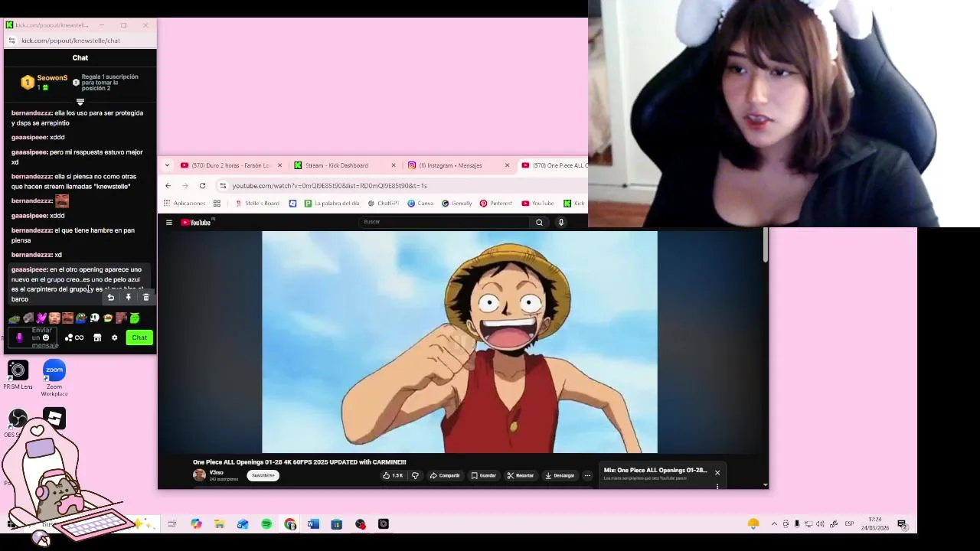
Task: Open La palabra del día bookmark
Action: [x=332, y=204]
